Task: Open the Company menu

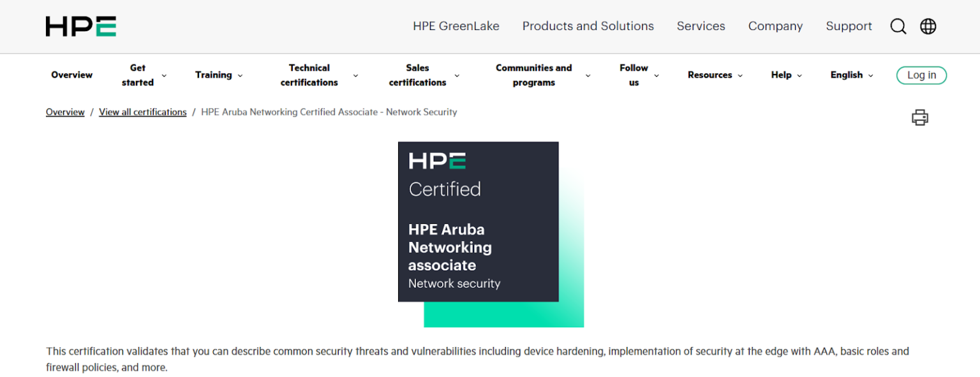Action: click(776, 26)
